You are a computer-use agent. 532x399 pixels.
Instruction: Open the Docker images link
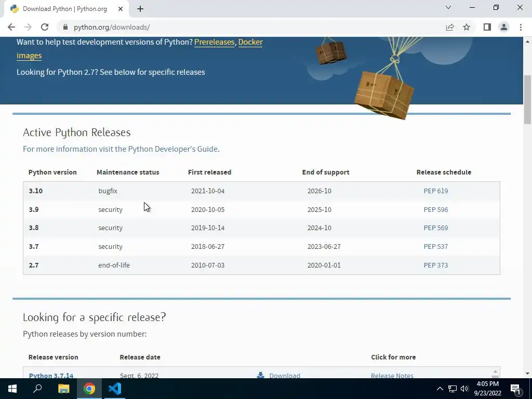coord(250,42)
